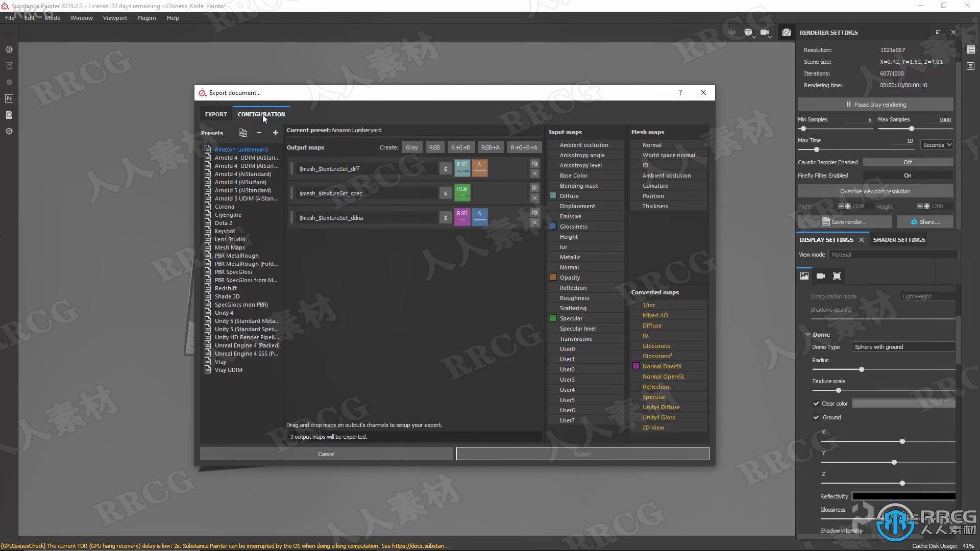Click the help question mark icon

tap(680, 92)
